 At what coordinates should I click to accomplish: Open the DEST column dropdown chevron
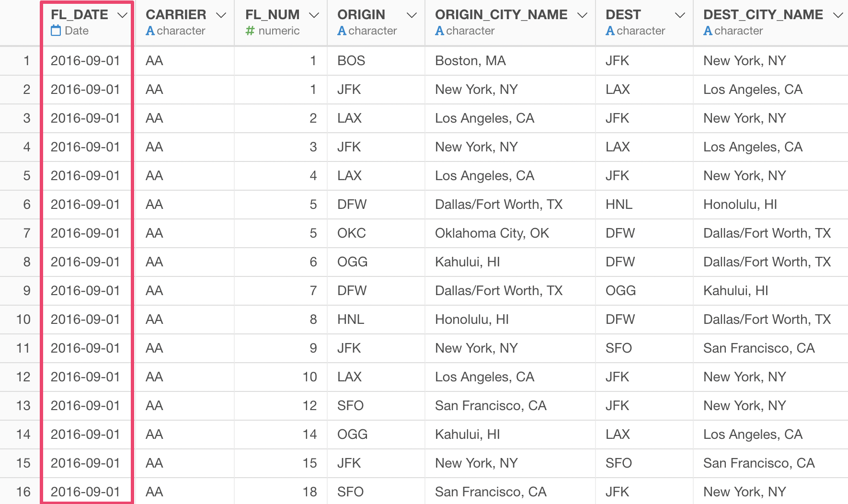(x=680, y=15)
